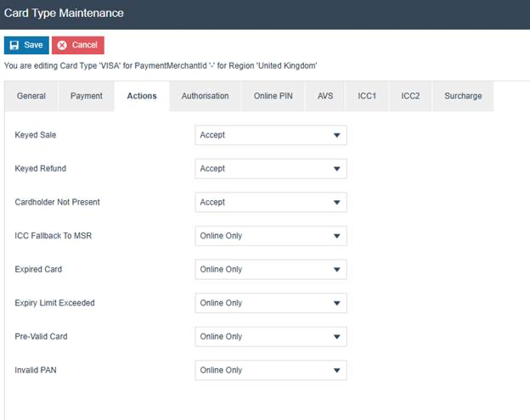The width and height of the screenshot is (530, 420).
Task: Open the Online PIN tab
Action: [273, 96]
